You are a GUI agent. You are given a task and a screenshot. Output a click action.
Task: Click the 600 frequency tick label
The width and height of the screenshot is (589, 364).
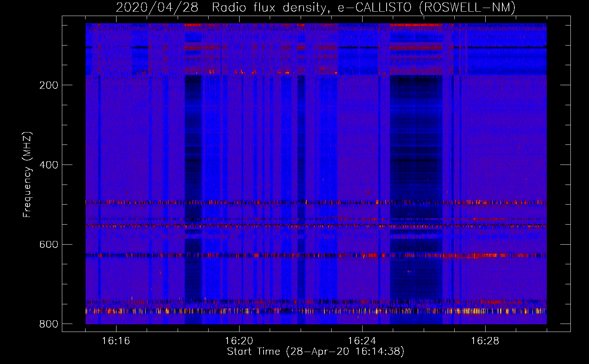click(x=48, y=244)
